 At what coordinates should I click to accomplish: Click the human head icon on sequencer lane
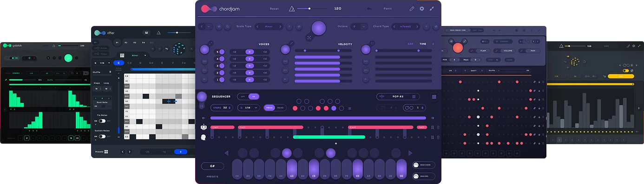coord(204,137)
